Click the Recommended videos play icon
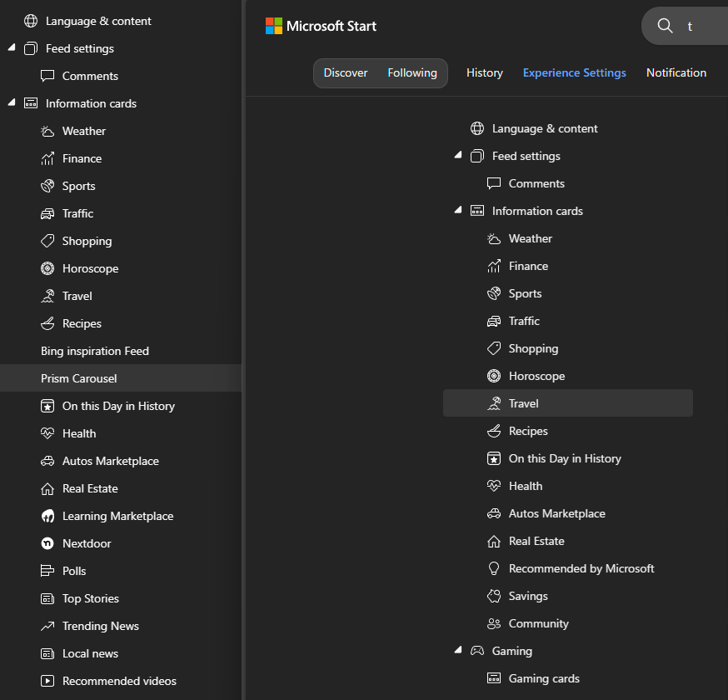Screen dimensions: 728x700 pyautogui.click(x=47, y=681)
